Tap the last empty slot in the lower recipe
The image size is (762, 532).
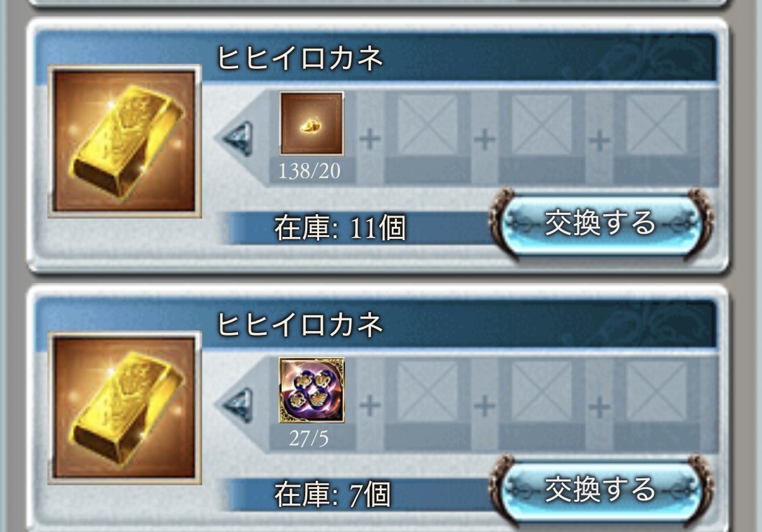tap(656, 391)
